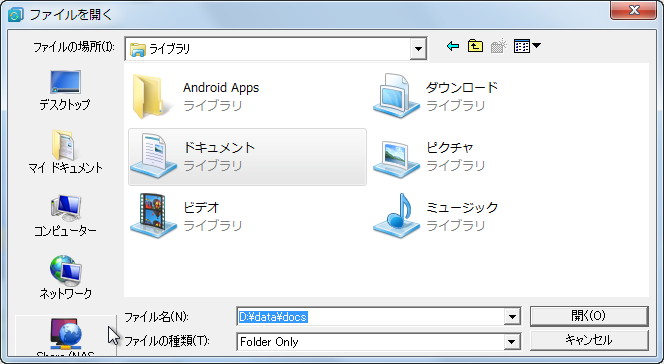This screenshot has height=364, width=664.
Task: Click the 開く(O) button
Action: point(589,316)
